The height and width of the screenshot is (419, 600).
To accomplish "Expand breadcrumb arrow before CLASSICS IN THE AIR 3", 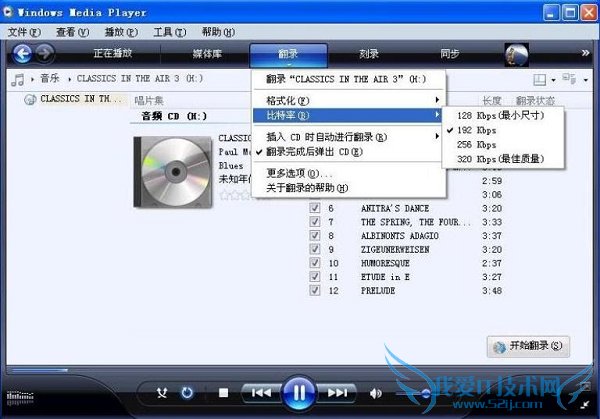I will click(x=69, y=79).
